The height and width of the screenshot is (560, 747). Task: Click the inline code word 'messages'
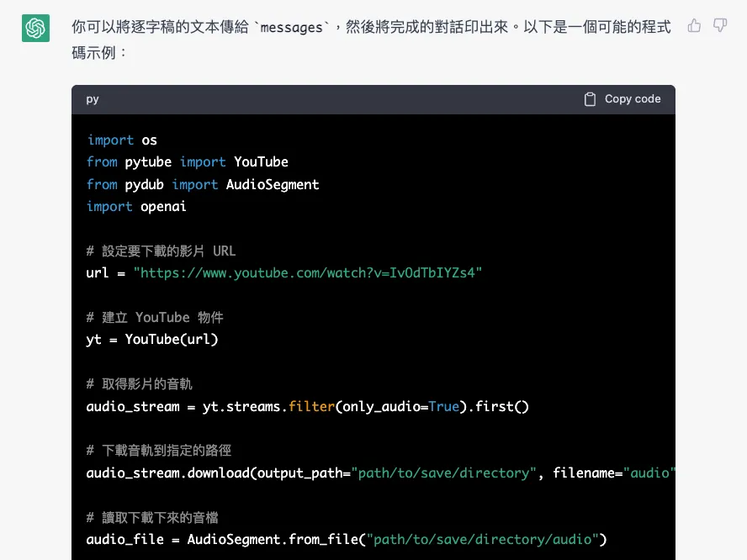[x=292, y=28]
